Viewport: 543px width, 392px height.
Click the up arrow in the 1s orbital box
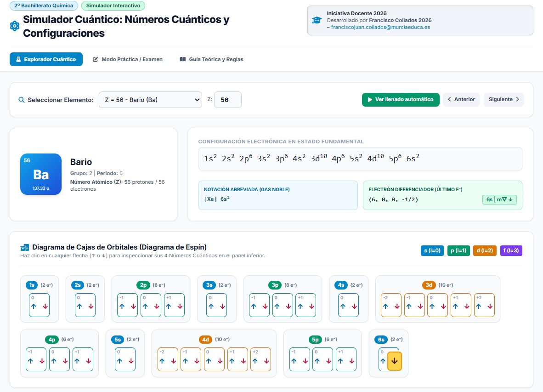[x=34, y=306]
